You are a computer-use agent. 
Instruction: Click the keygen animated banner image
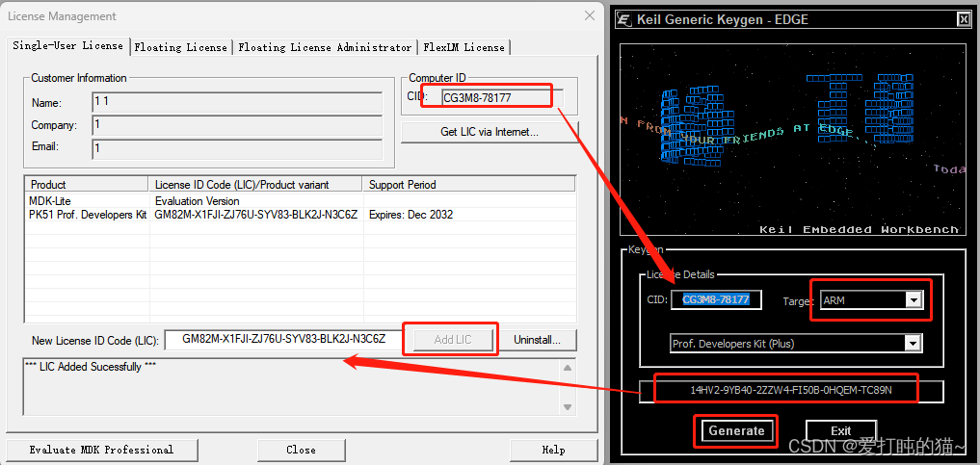792,140
